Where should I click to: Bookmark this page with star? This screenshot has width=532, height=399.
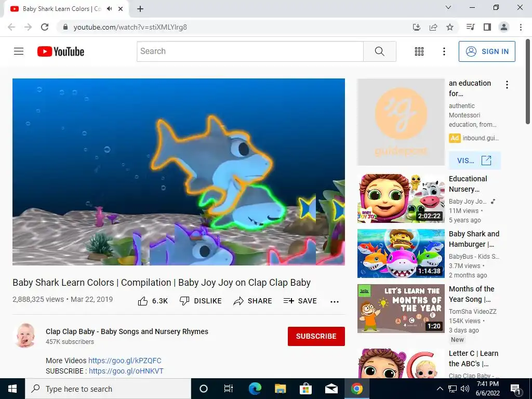point(450,27)
